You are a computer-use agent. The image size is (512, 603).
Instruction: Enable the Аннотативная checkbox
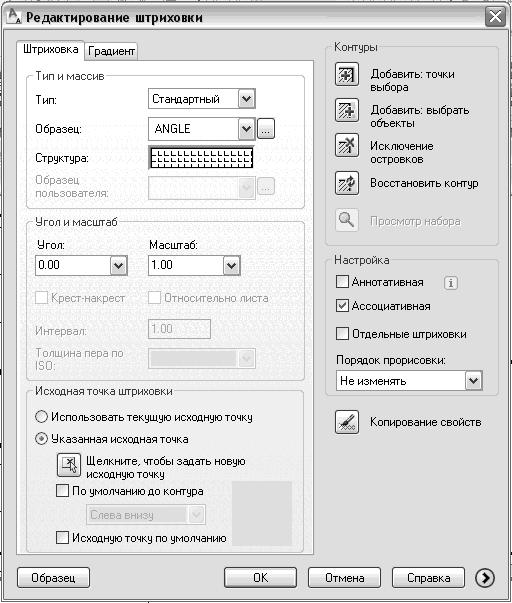click(x=342, y=282)
